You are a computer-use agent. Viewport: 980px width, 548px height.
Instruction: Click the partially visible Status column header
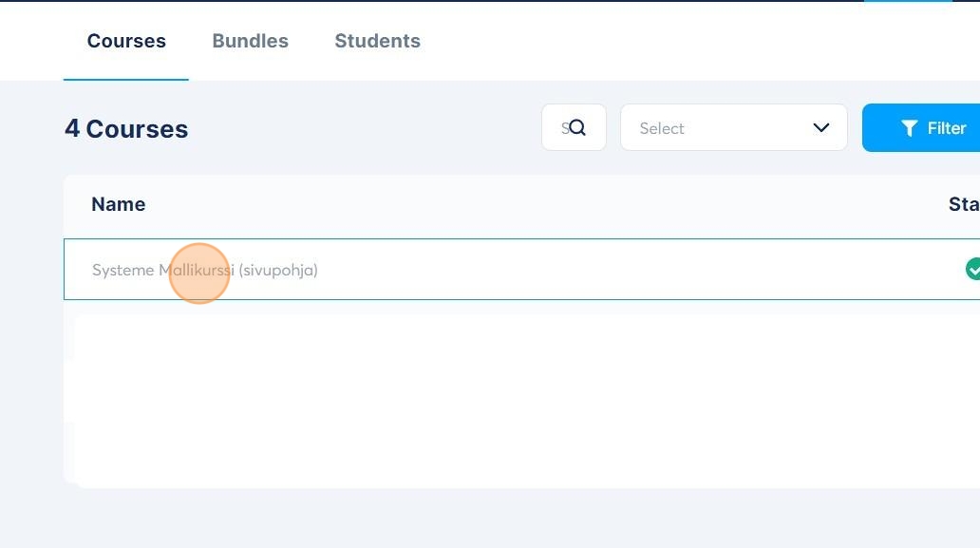coord(963,204)
